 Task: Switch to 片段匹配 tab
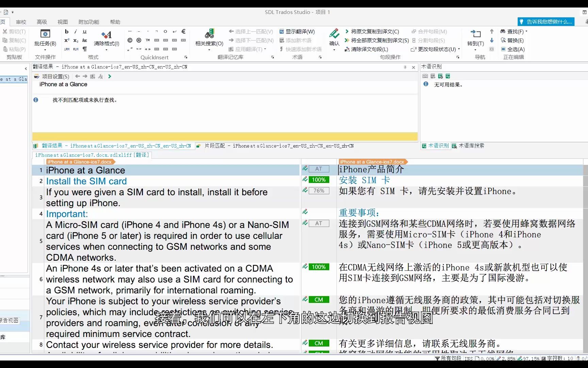[x=275, y=146]
